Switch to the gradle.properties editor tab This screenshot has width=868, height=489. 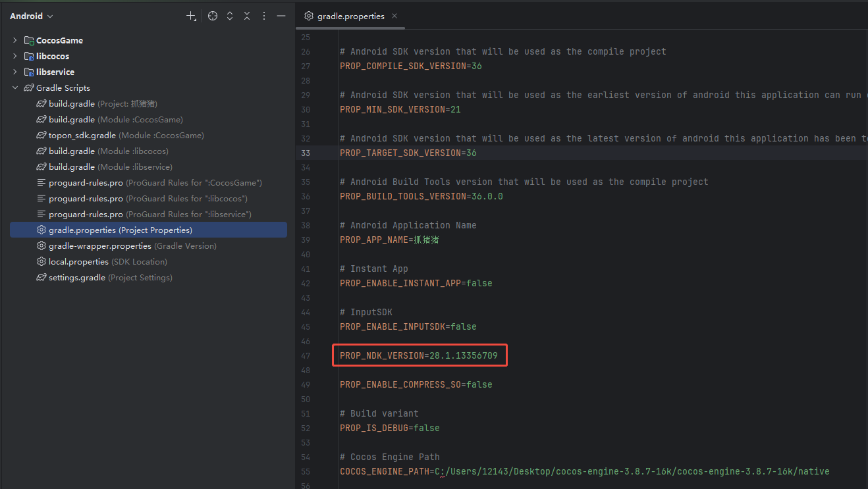[x=350, y=16]
